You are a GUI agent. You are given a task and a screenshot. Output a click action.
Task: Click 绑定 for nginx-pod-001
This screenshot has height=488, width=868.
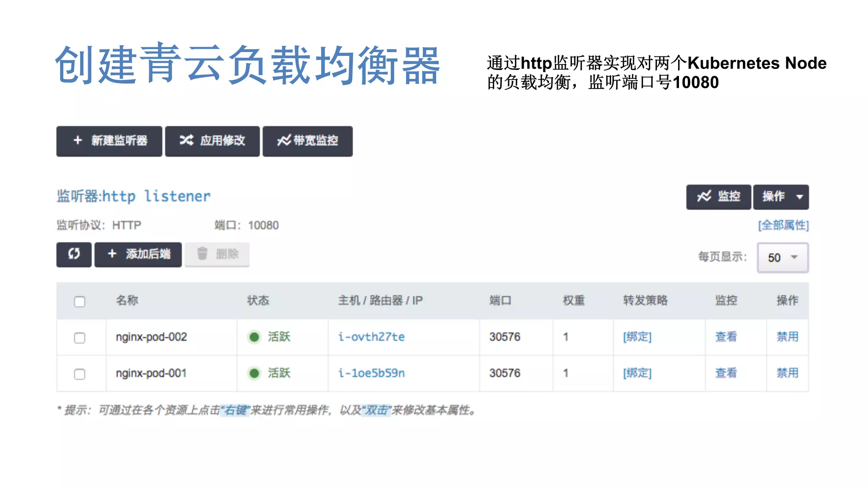(x=637, y=373)
